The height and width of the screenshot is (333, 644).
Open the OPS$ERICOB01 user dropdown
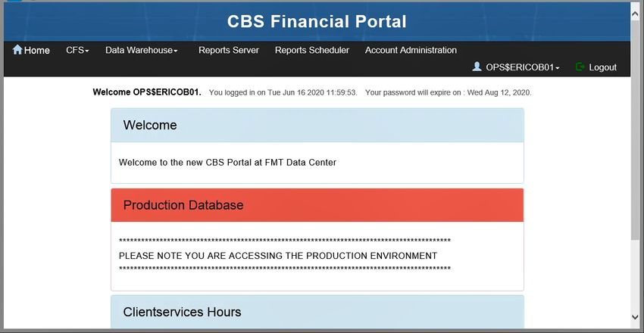click(523, 67)
